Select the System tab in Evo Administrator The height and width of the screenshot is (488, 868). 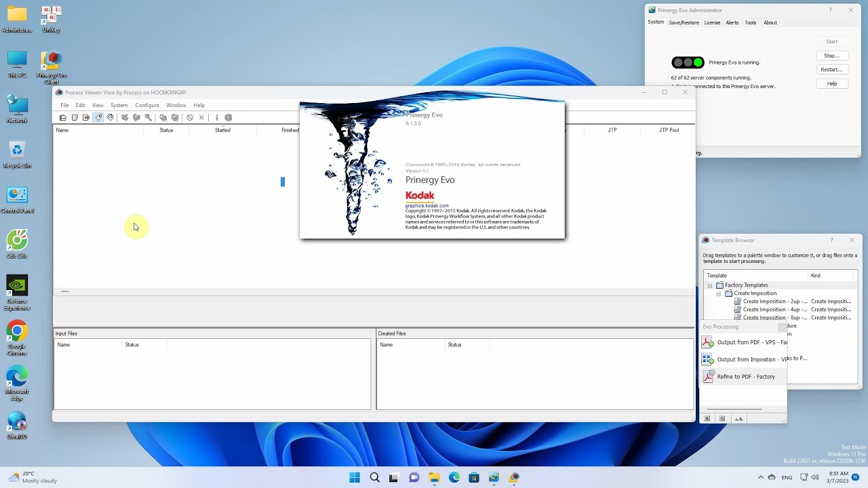coord(656,22)
